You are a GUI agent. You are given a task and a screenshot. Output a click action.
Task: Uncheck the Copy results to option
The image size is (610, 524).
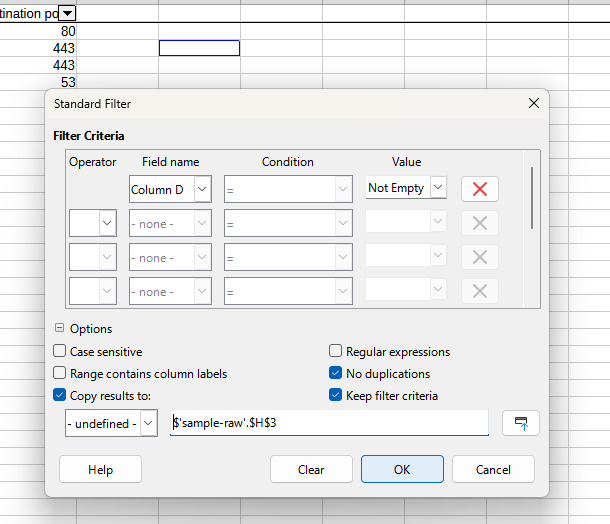pyautogui.click(x=60, y=396)
